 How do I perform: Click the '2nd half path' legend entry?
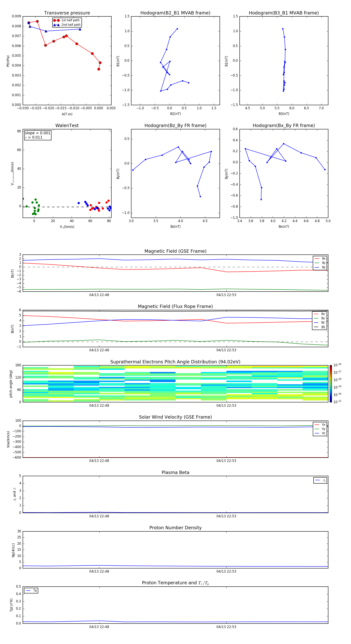(x=67, y=25)
